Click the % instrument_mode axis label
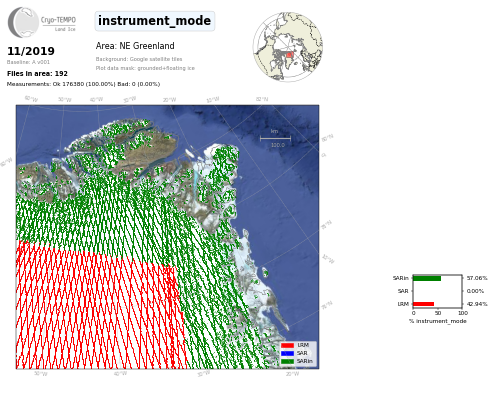The height and width of the screenshot is (410, 492). [438, 321]
